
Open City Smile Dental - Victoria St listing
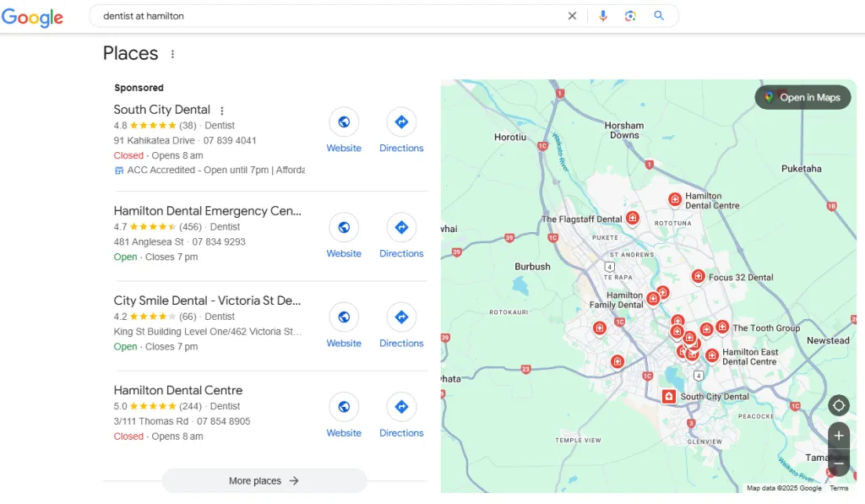pos(208,301)
